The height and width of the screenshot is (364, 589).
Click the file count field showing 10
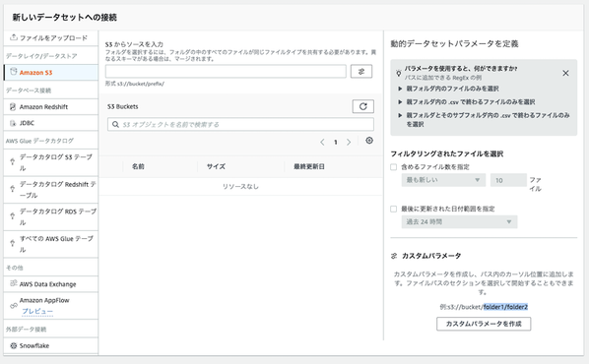click(508, 180)
